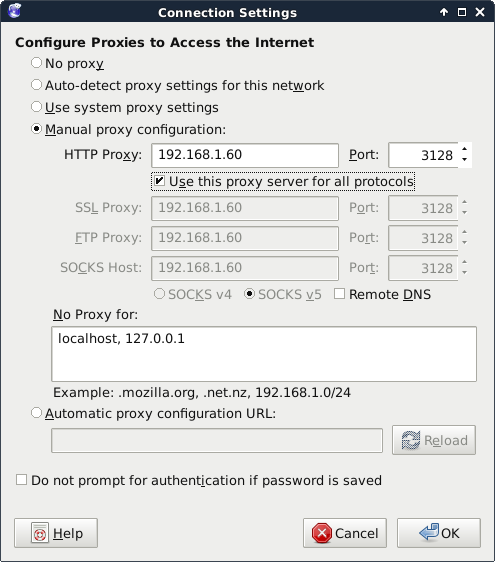Close the Connection Settings dialog
The height and width of the screenshot is (562, 495).
coord(480,12)
